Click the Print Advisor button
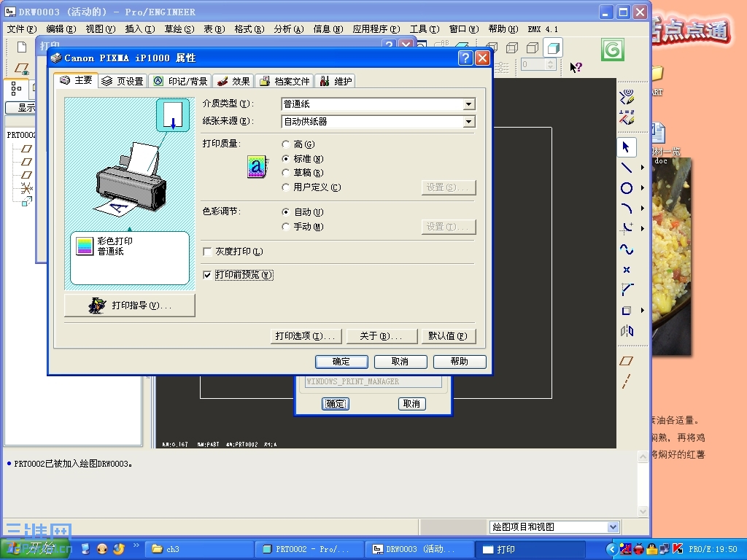 (x=130, y=306)
